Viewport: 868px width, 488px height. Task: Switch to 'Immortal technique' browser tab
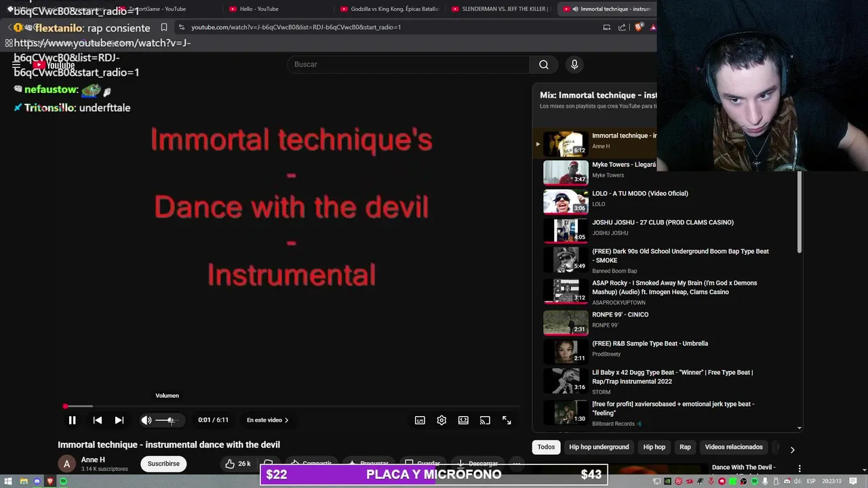tap(607, 9)
